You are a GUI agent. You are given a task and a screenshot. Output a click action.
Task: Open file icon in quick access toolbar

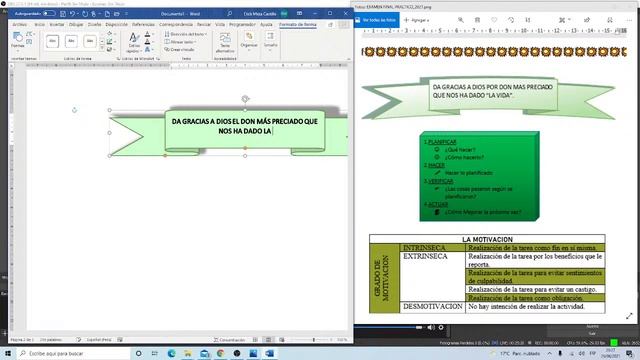pyautogui.click(x=117, y=13)
